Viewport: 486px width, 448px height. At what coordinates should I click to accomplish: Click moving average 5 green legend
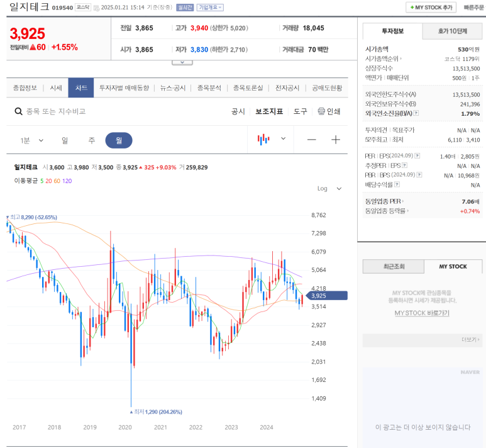[42, 181]
